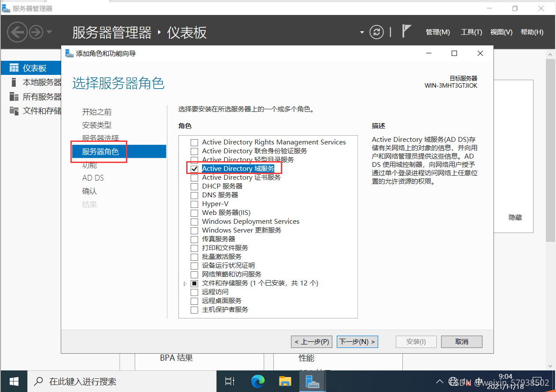The image size is (556, 392).
Task: Click the 文件和存储 icon in sidebar
Action: pos(14,111)
